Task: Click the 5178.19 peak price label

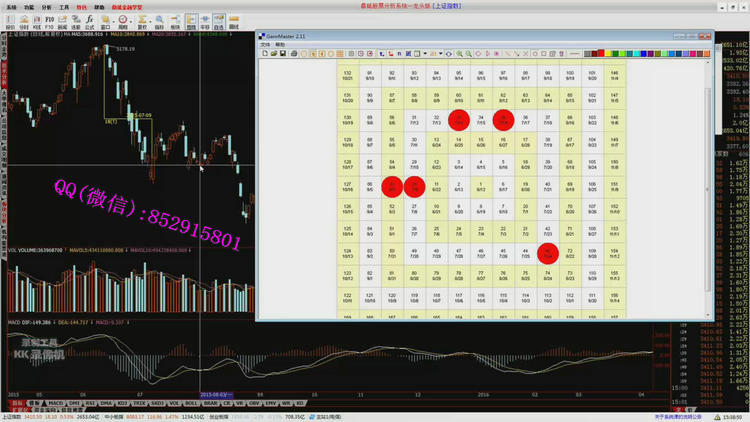Action: [125, 49]
